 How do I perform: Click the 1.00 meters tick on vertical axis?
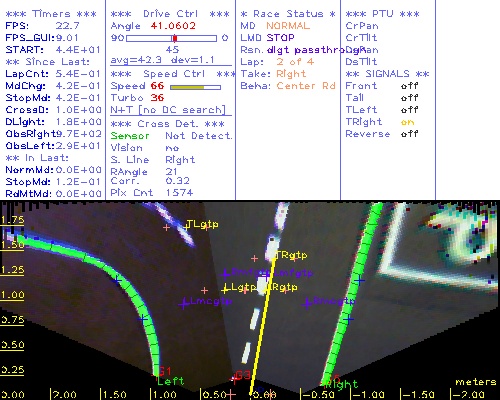tap(12, 295)
